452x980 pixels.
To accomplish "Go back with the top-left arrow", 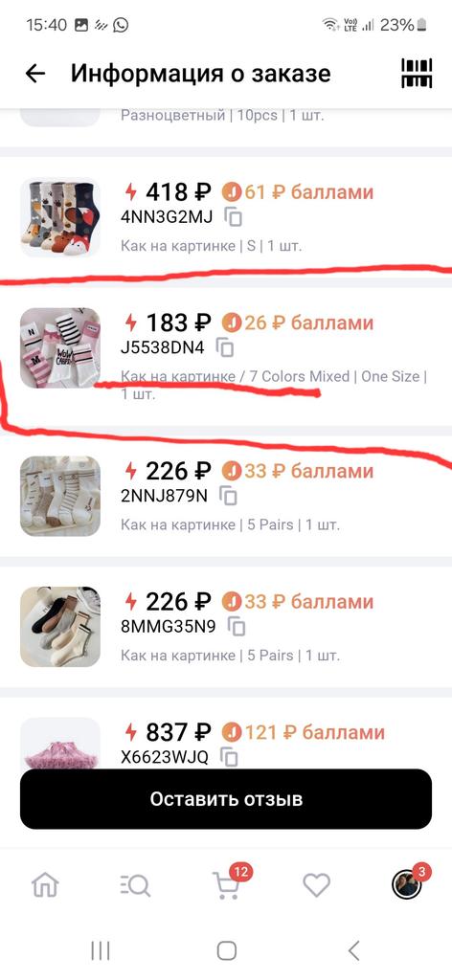I will [x=35, y=74].
